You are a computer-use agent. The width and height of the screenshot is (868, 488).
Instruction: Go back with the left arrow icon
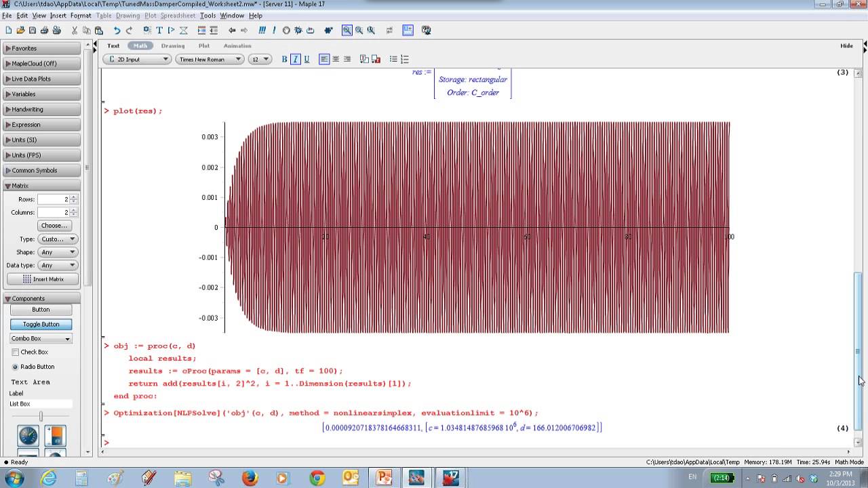[x=232, y=30]
